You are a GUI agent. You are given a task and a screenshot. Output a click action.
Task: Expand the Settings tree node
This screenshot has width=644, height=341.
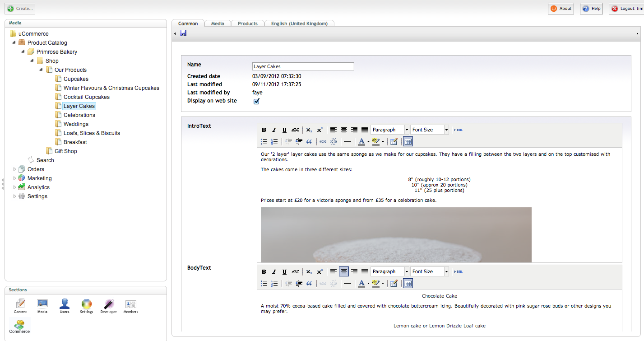14,196
